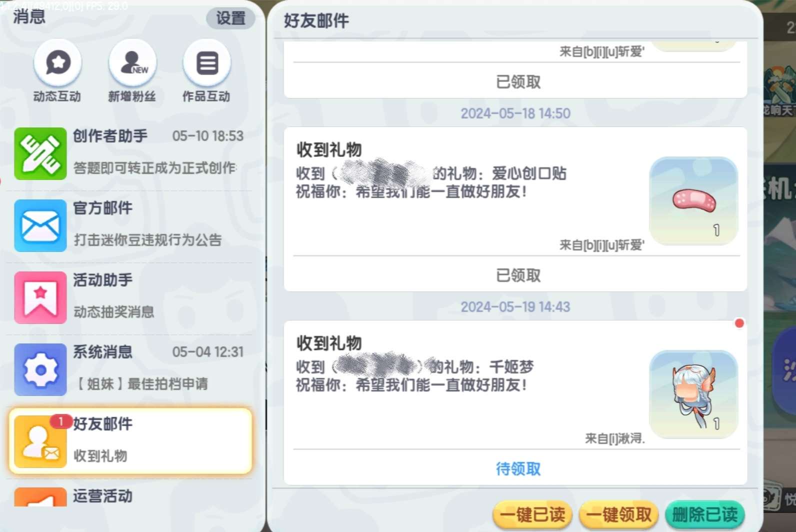Viewport: 796px width, 532px height.
Task: Open the 新增粉丝 new followers icon
Action: click(132, 63)
